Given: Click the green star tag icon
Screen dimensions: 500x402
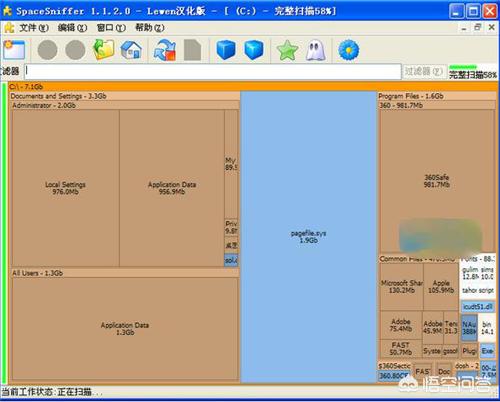Looking at the screenshot, I should [x=287, y=50].
